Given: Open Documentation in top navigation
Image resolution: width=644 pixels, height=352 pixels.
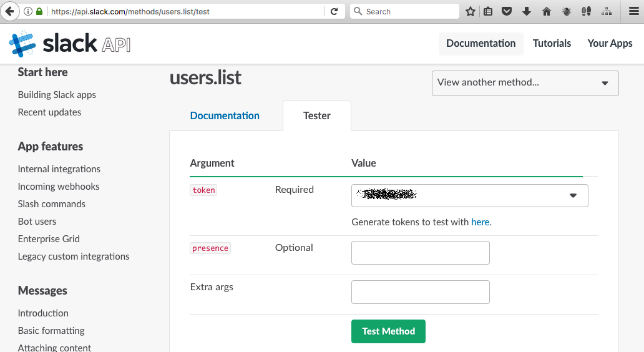Looking at the screenshot, I should (481, 44).
